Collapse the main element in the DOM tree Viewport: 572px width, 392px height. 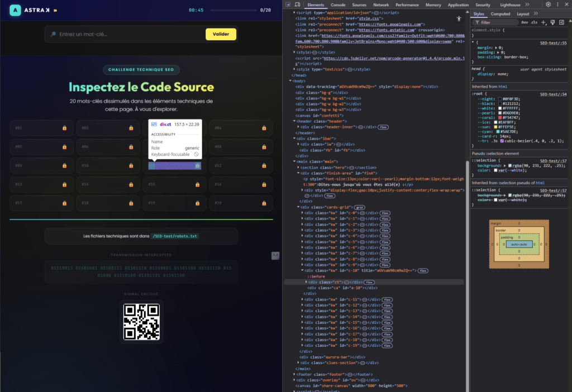(294, 161)
